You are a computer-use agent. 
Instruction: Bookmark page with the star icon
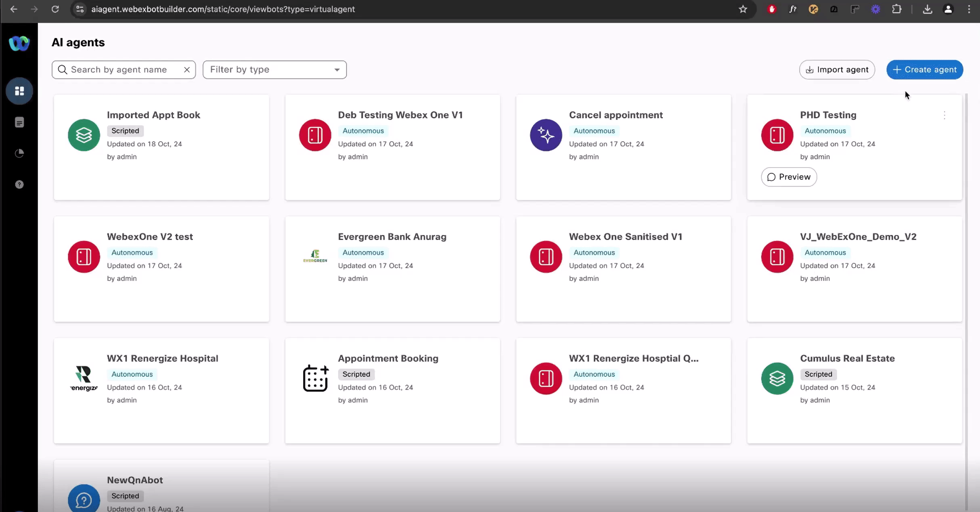743,9
